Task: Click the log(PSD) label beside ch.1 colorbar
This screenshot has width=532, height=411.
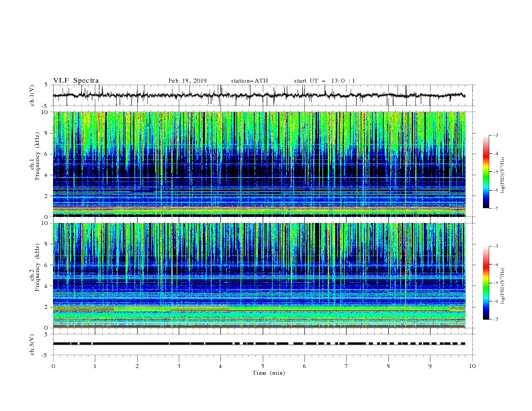Action: [x=503, y=175]
